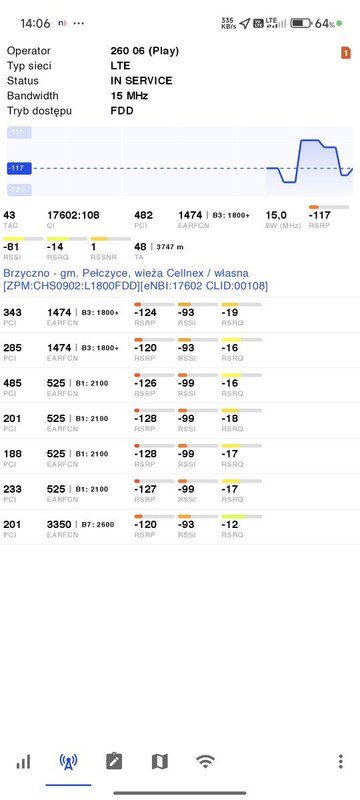Tap the 17602:108 CI value
Image resolution: width=360 pixels, height=800 pixels.
[73, 215]
